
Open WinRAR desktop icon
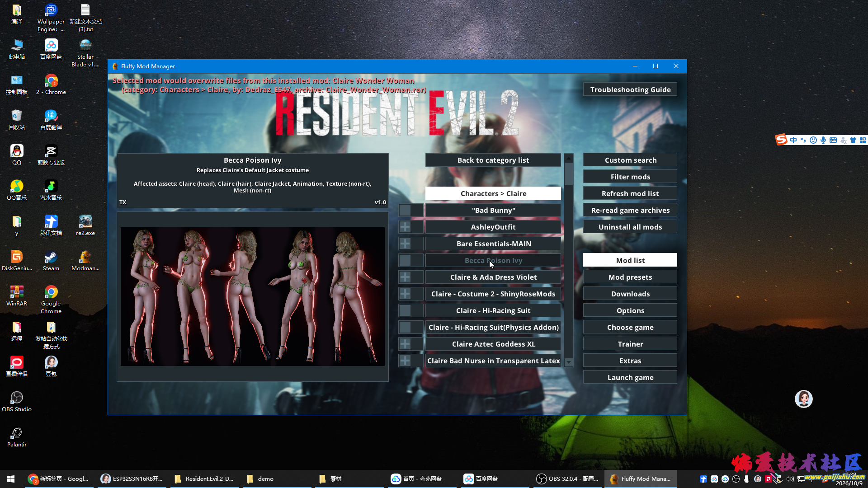tap(17, 296)
